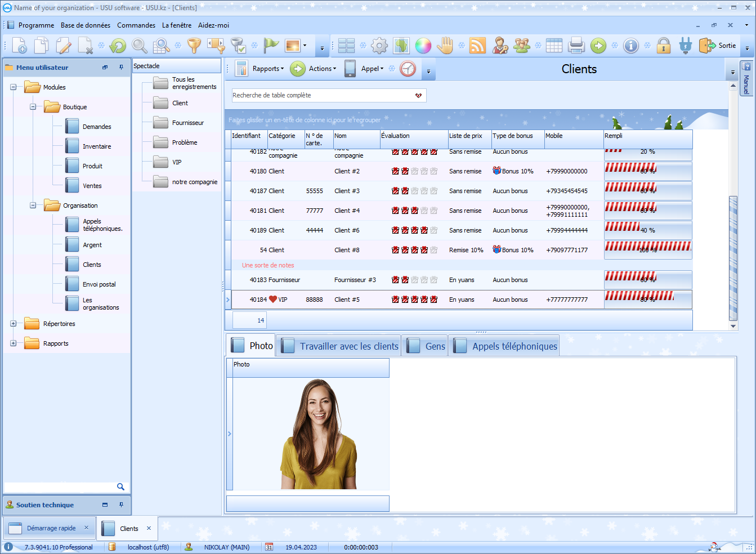Toggle the Menu utilisateur panel pin
This screenshot has width=756, height=554.
click(x=121, y=67)
